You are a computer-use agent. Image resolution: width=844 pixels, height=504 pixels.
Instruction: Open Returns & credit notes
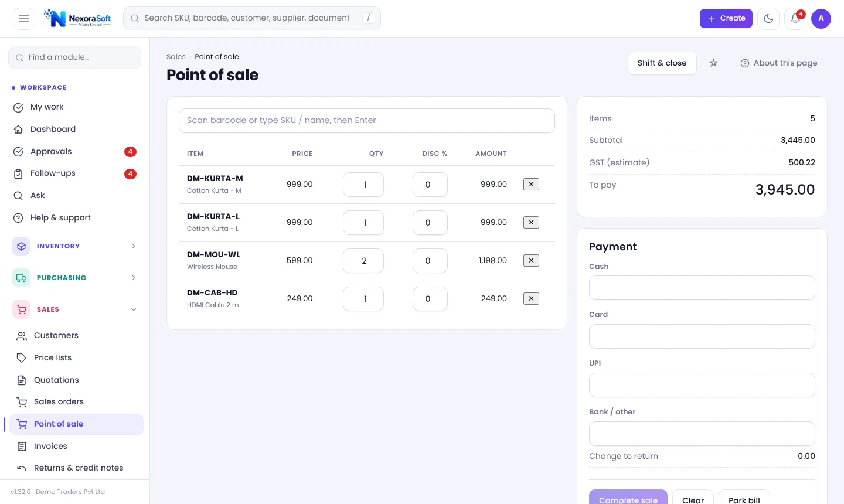click(76, 468)
